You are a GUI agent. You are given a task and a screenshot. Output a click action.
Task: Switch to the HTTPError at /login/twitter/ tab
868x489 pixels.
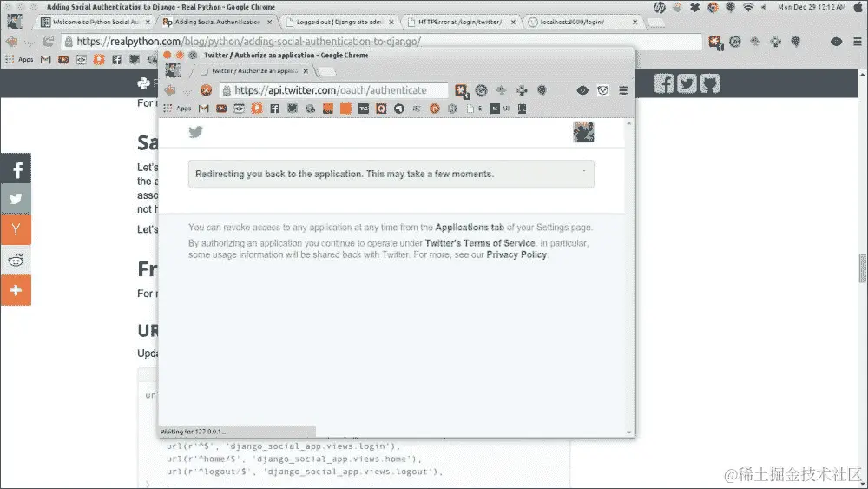point(461,23)
